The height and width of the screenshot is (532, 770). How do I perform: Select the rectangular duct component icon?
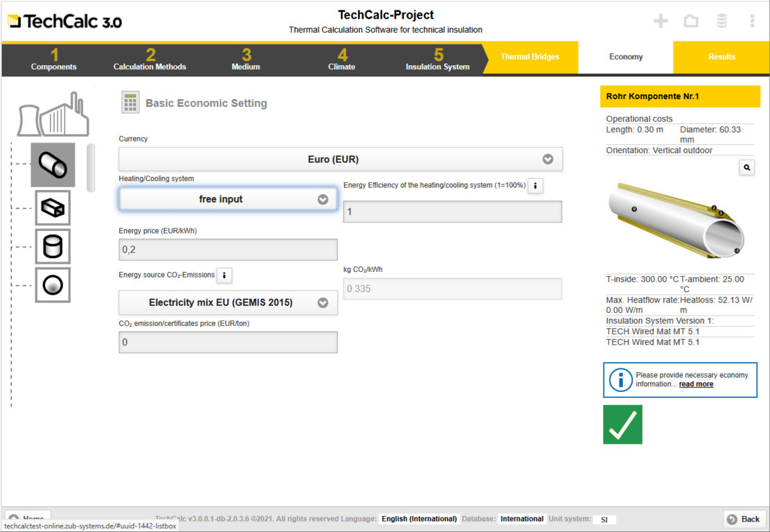tap(53, 208)
